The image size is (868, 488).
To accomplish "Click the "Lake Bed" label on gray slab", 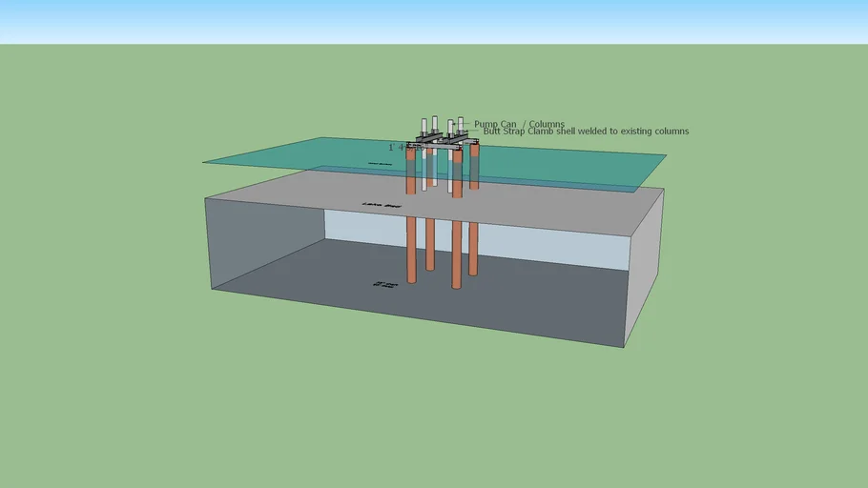I will coord(382,205).
